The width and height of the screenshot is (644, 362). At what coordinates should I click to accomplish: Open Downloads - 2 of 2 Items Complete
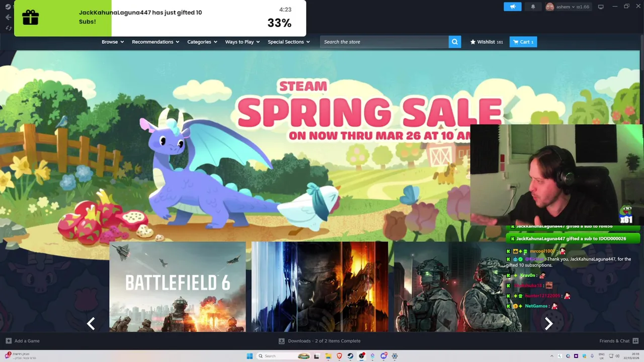[x=319, y=341]
